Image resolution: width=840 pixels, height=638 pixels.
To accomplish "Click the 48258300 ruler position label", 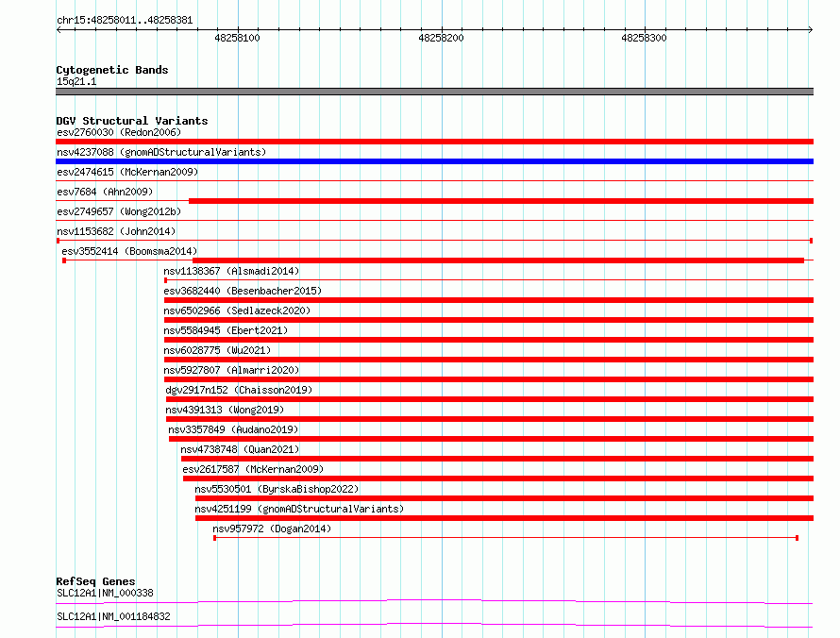I will click(644, 38).
